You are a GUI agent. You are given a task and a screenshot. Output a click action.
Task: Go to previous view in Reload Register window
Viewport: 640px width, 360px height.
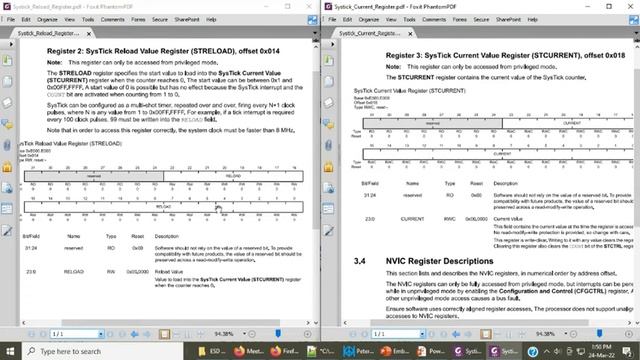134,334
